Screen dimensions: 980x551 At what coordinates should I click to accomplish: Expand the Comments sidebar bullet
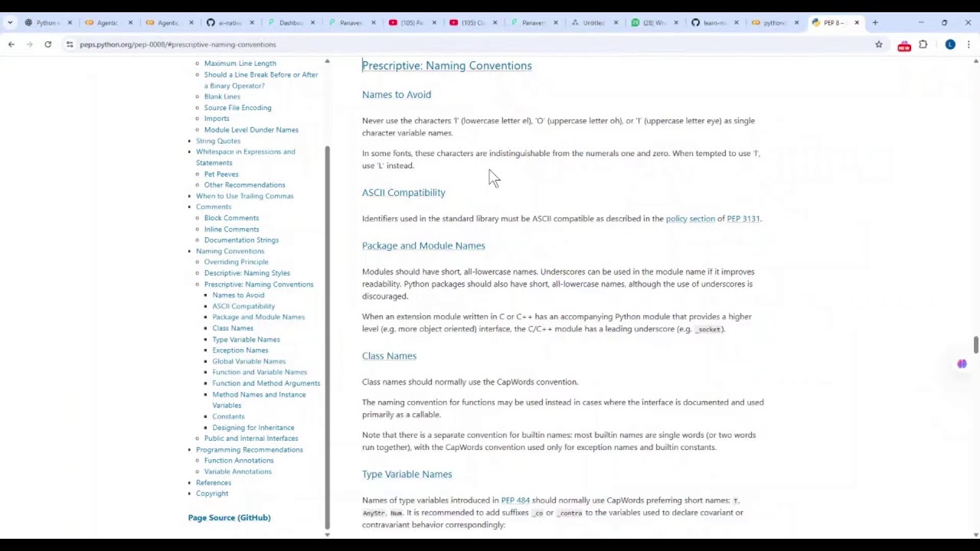tap(190, 207)
